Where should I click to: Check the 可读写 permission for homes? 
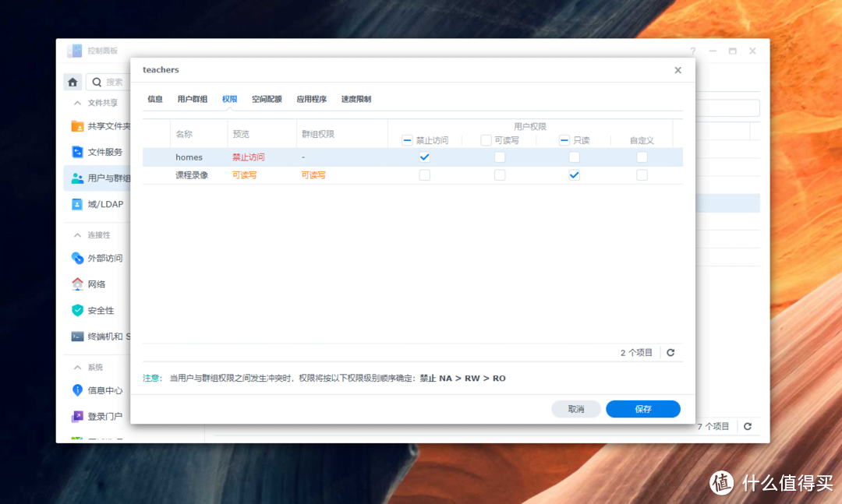[x=499, y=157]
